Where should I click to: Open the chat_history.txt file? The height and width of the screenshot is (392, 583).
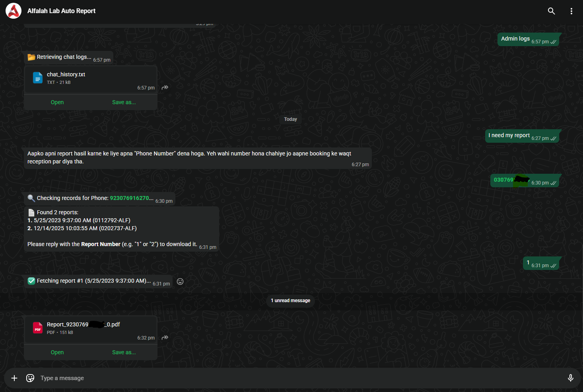tap(57, 102)
